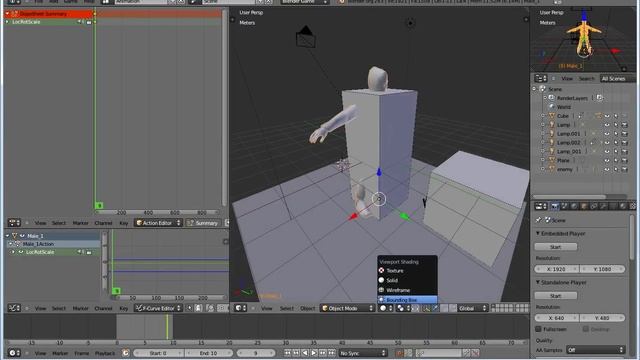
Task: Click the Cube object icon in outliner
Action: [x=552, y=116]
